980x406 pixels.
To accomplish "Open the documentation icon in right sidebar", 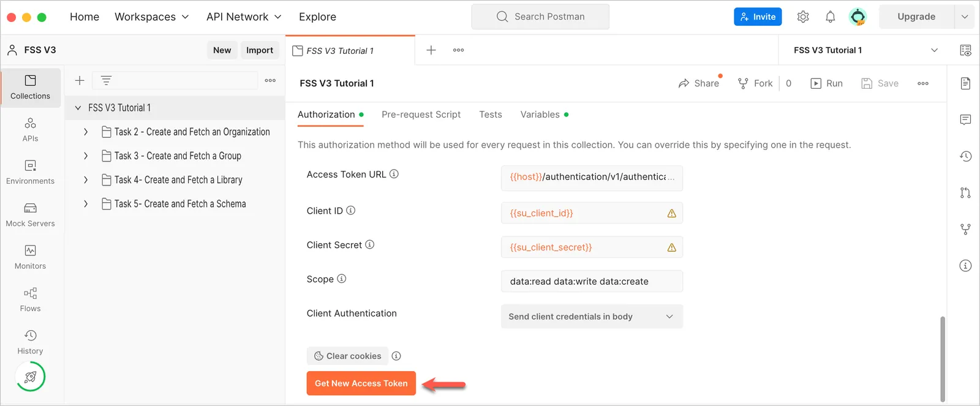I will point(965,83).
